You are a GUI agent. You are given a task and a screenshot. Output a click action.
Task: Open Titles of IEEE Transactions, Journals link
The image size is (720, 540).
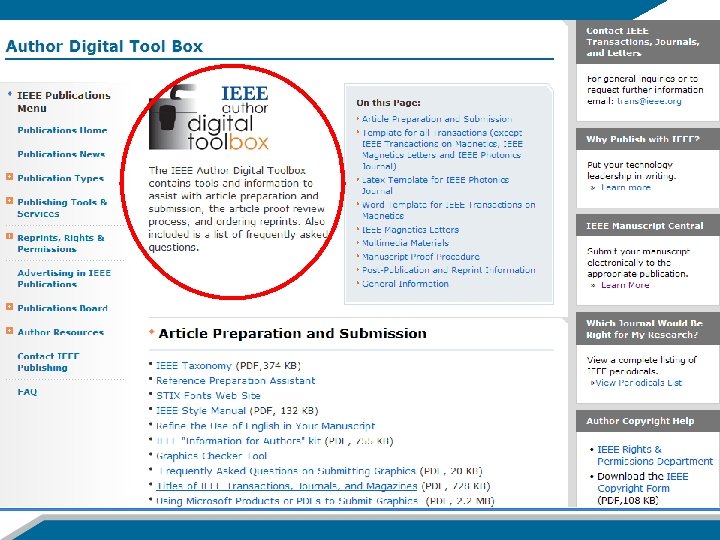click(287, 486)
